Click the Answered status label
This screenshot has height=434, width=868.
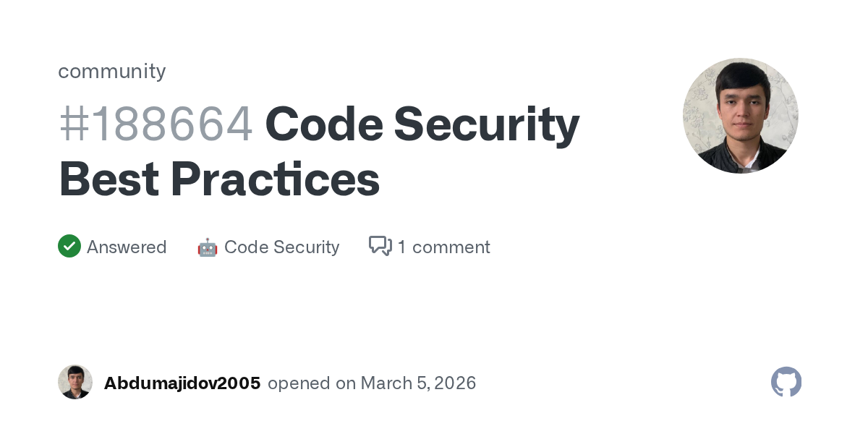point(127,247)
